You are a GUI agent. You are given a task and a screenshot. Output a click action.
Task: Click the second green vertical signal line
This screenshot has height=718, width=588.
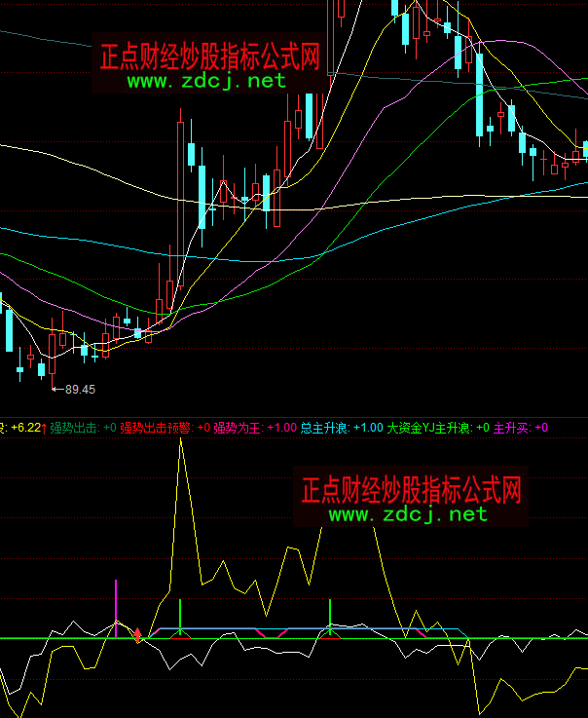click(x=330, y=616)
